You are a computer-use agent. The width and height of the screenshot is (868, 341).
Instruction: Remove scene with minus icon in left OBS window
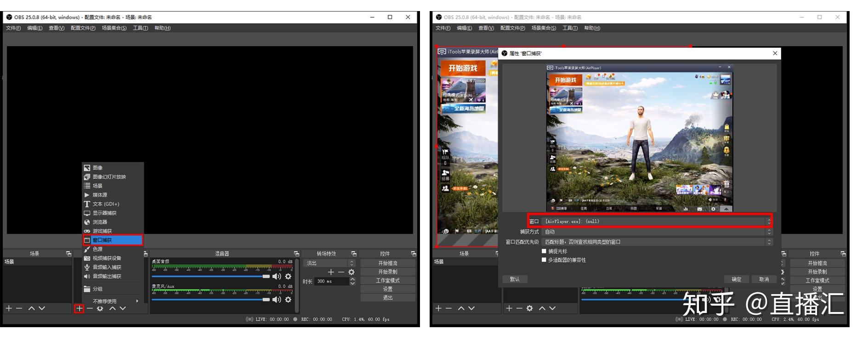pos(19,308)
